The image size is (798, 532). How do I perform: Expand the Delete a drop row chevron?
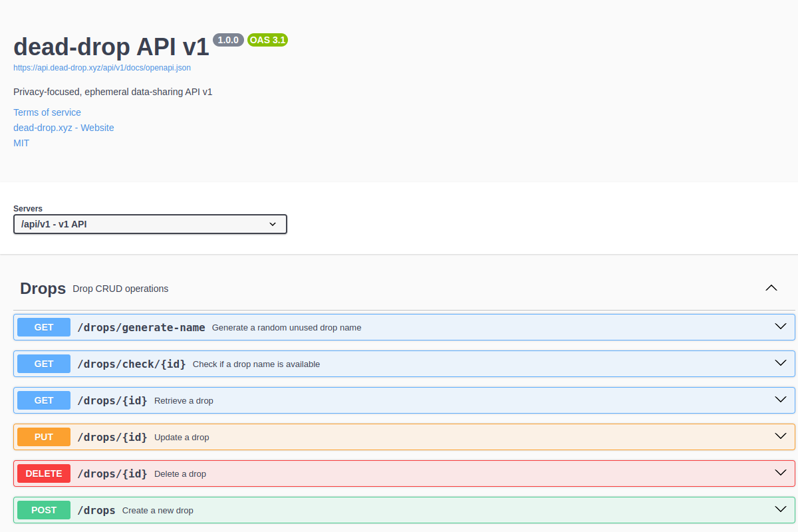(x=781, y=473)
